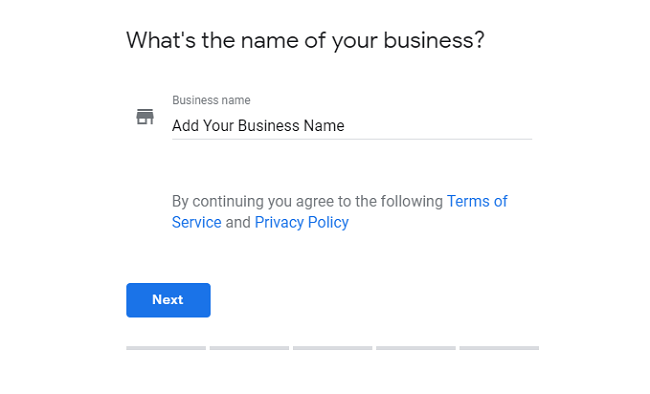Click the "By continuing you agree" text
The image size is (650, 394).
click(252, 201)
